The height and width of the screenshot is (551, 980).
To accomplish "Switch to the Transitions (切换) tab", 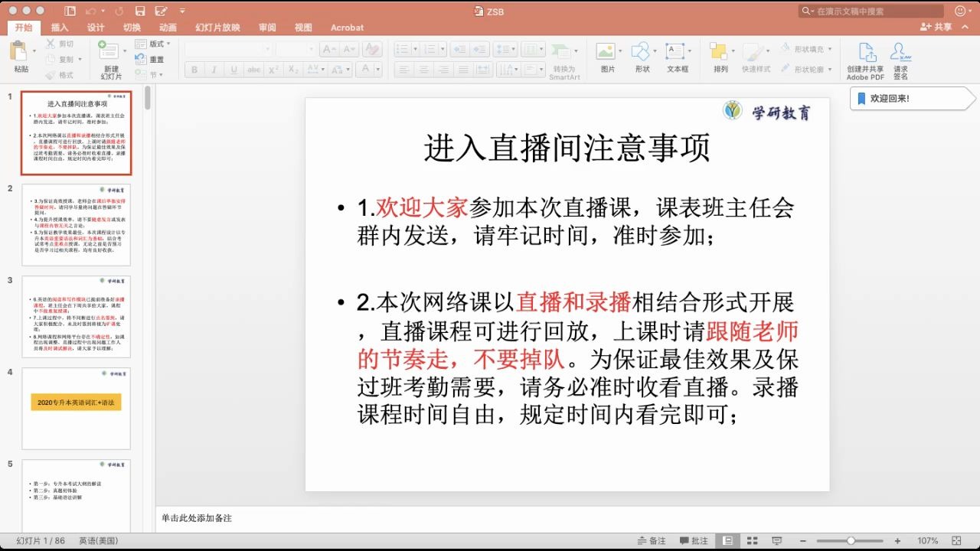I will coord(132,28).
